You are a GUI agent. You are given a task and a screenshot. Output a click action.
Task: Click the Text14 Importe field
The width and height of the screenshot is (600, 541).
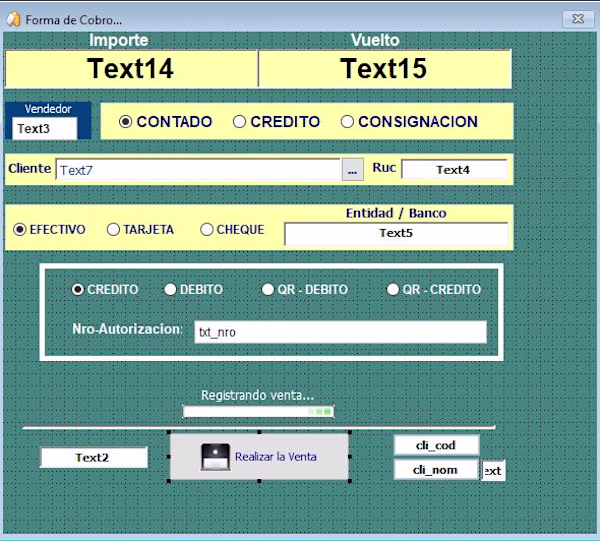click(131, 69)
